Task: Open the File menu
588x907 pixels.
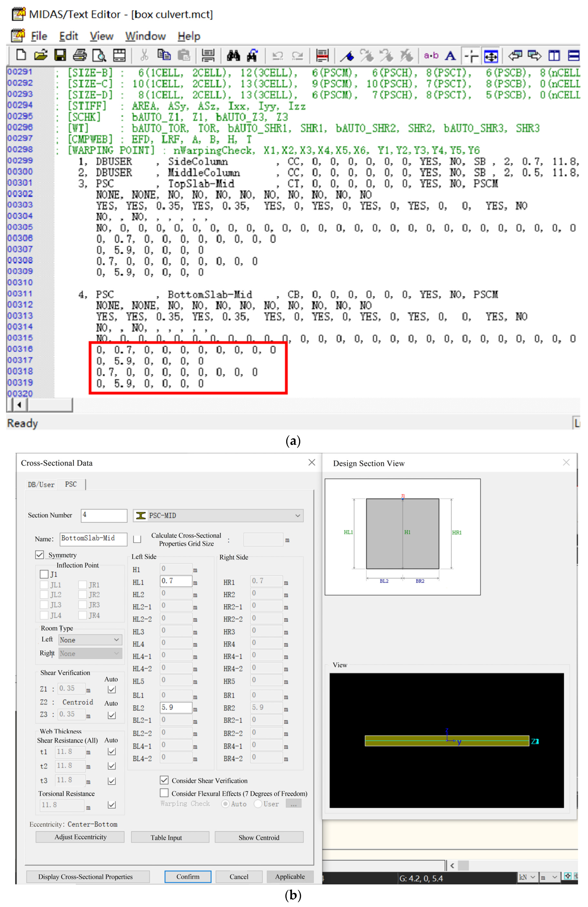Action: coord(39,36)
